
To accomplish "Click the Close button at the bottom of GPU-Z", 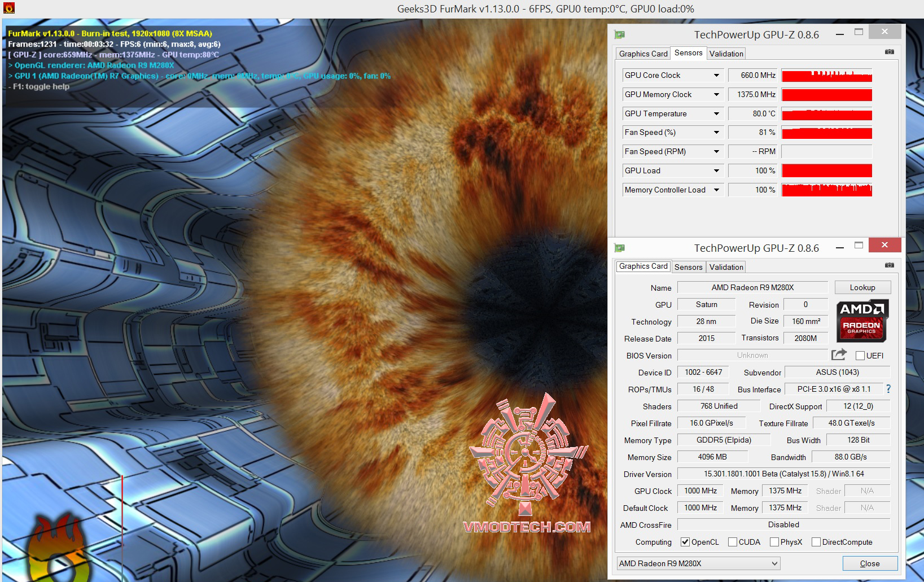I will click(x=869, y=563).
